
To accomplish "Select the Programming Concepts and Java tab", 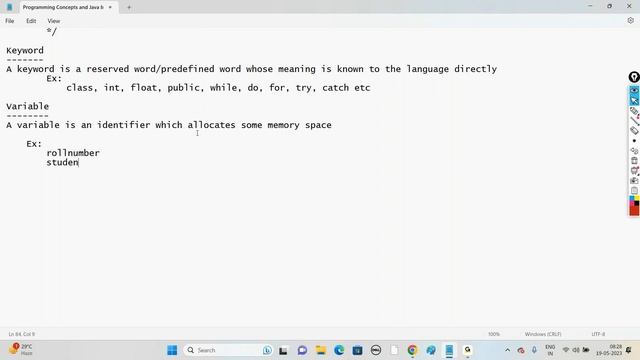I will [63, 7].
